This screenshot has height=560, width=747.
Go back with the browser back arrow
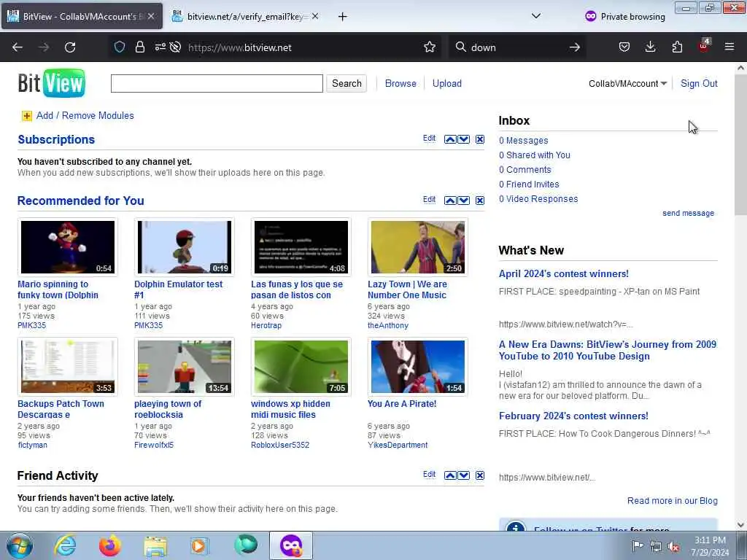pyautogui.click(x=18, y=47)
